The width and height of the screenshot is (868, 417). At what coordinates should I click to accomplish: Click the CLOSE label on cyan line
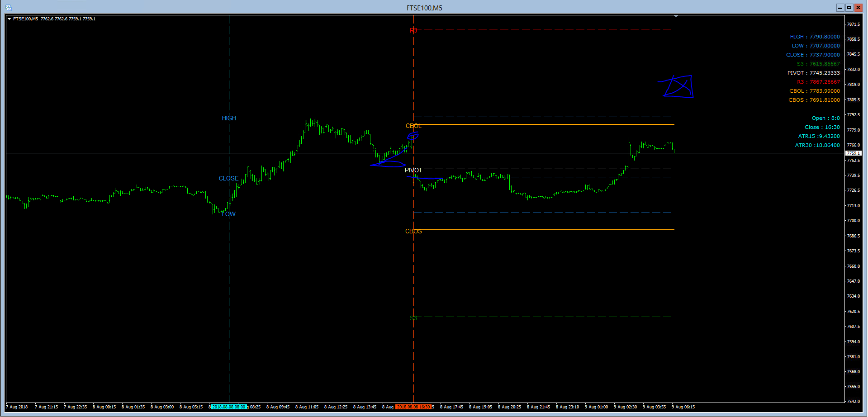[x=228, y=179]
